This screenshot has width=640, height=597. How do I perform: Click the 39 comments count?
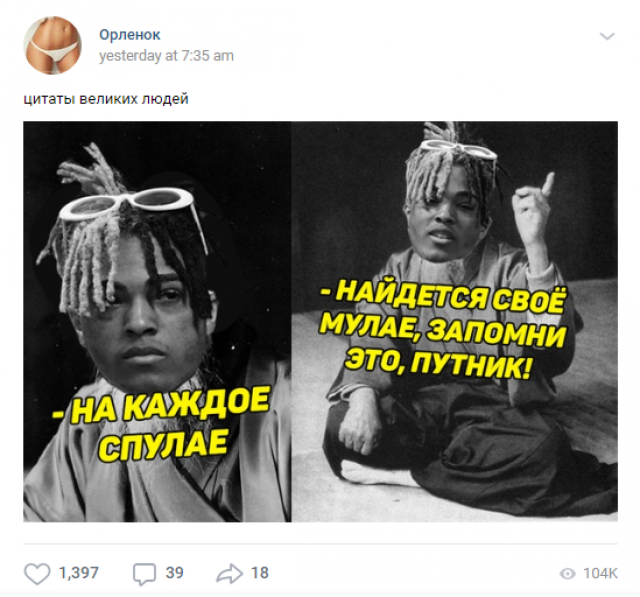coord(174,573)
